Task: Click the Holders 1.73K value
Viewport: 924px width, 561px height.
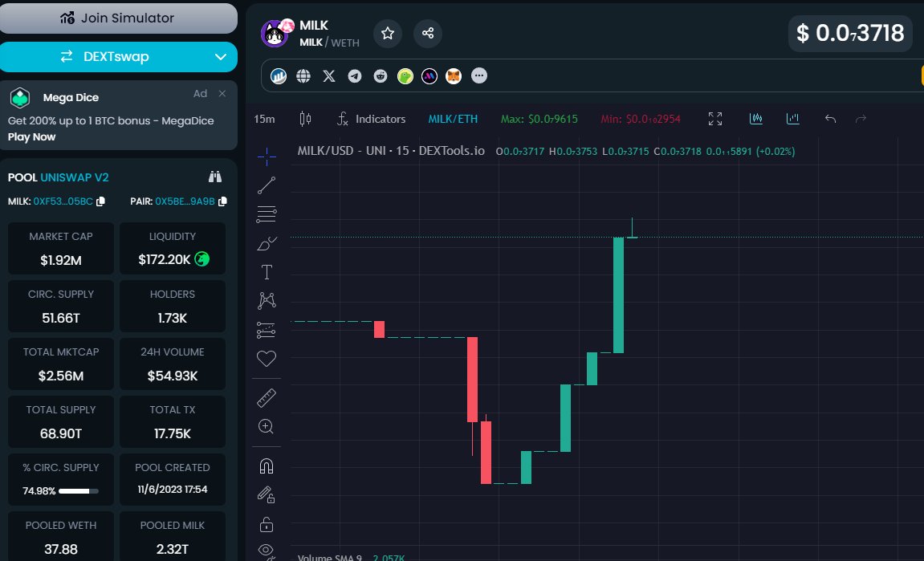Action: point(172,318)
